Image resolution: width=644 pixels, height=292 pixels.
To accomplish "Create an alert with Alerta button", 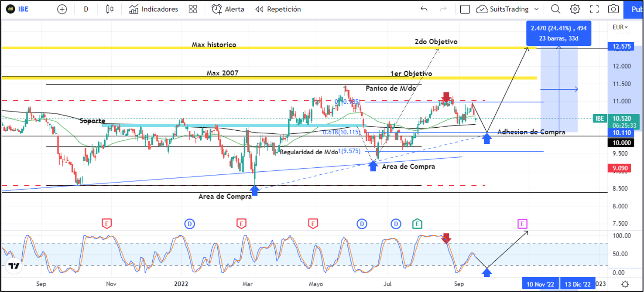I will [x=228, y=9].
